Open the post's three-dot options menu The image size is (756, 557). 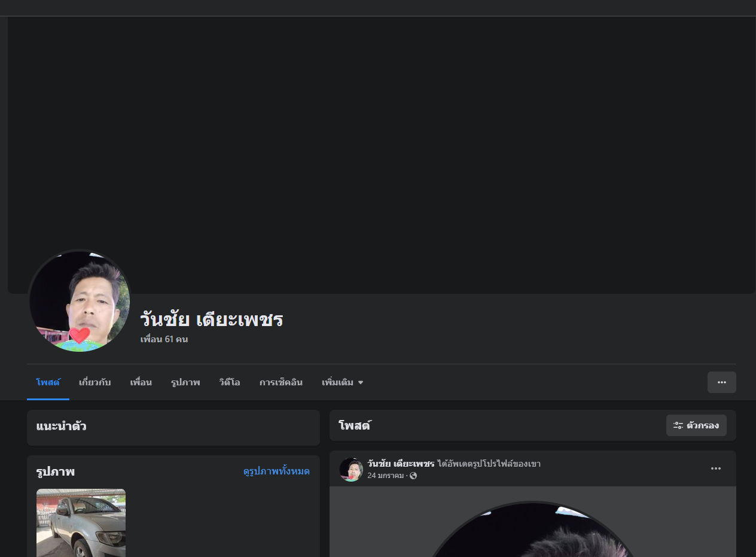[715, 468]
